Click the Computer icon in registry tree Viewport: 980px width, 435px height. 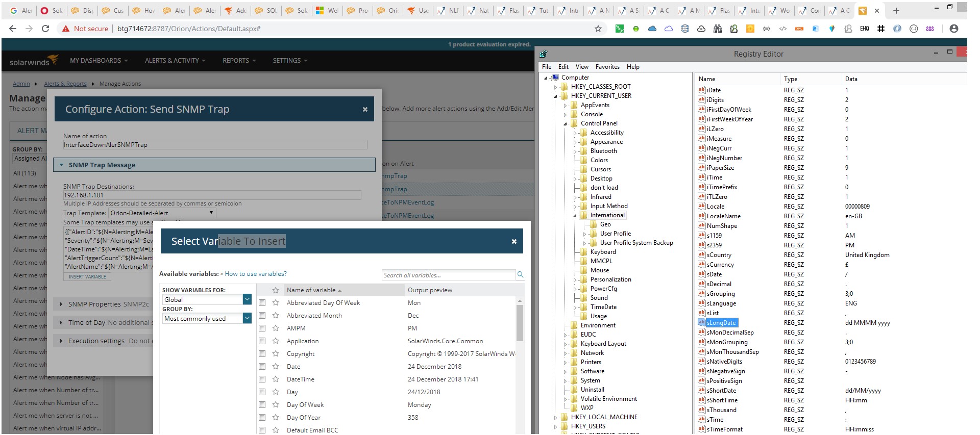tap(555, 78)
